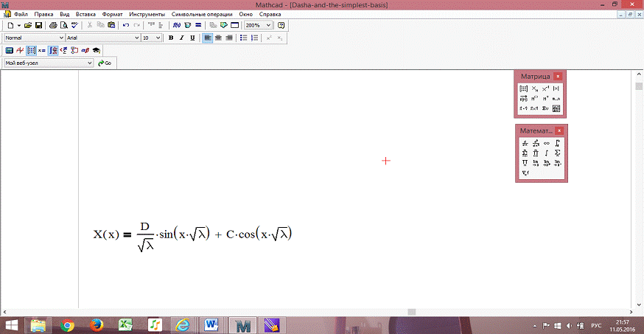Open Firefox from the taskbar

97,325
